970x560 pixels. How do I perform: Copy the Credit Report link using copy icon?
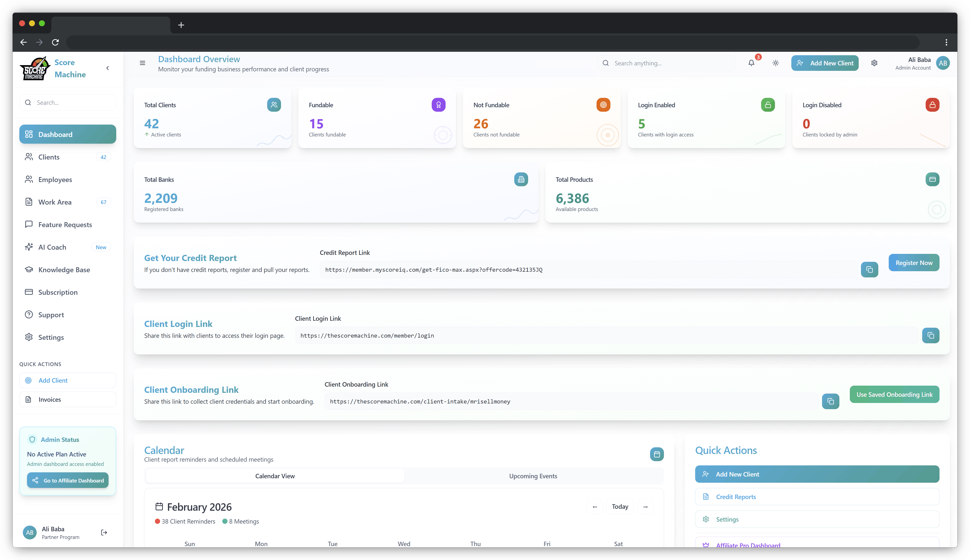click(869, 270)
